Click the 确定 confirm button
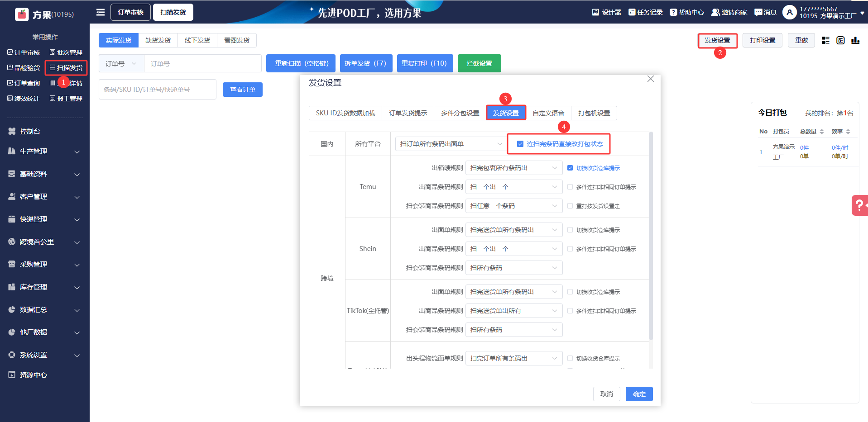This screenshot has width=868, height=422. coord(639,394)
